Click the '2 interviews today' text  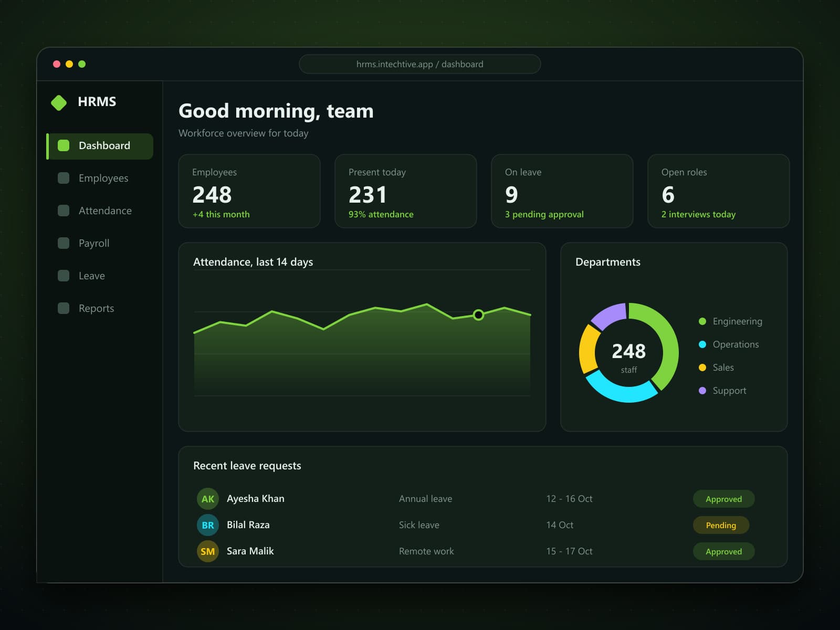pyautogui.click(x=698, y=215)
